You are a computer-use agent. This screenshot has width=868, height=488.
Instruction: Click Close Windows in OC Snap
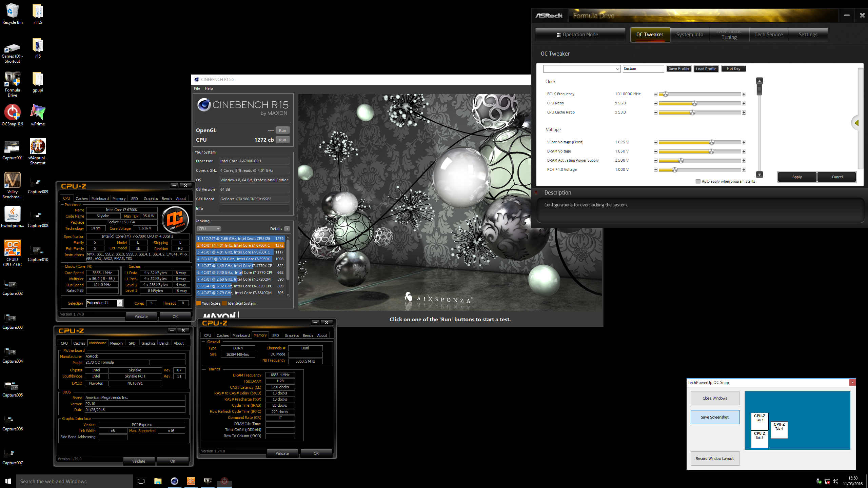[715, 398]
